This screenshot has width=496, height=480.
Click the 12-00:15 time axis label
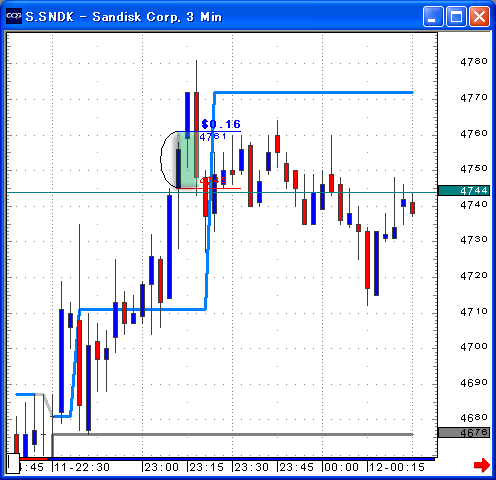point(397,467)
